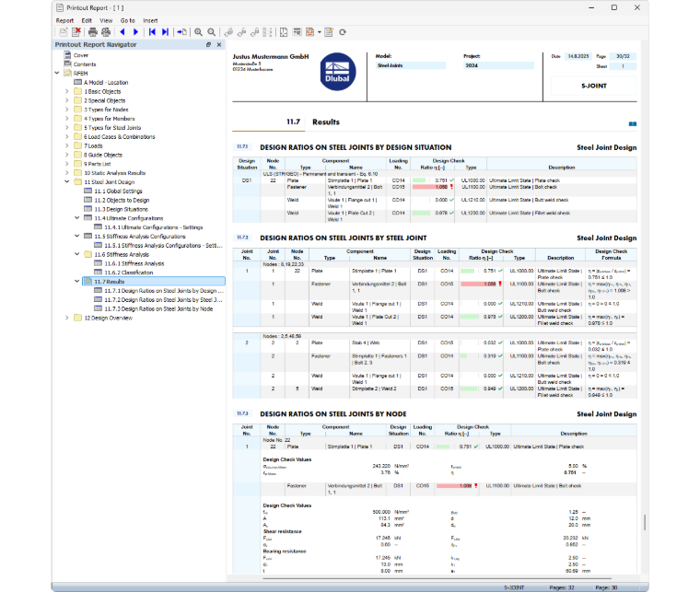The height and width of the screenshot is (592, 700).
Task: Collapse the 11.4 Ultimate Configurations node
Action: tap(76, 217)
